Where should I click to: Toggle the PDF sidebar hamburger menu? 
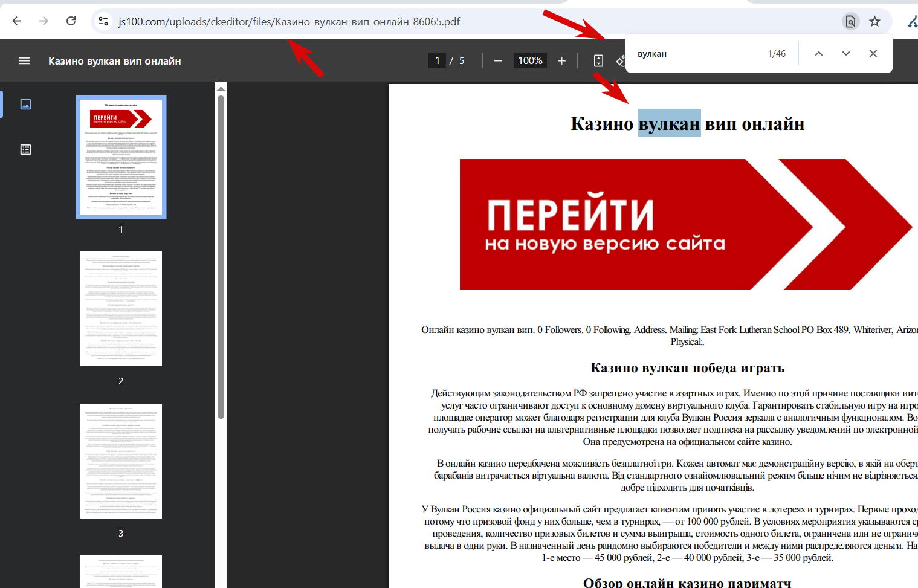pos(25,61)
